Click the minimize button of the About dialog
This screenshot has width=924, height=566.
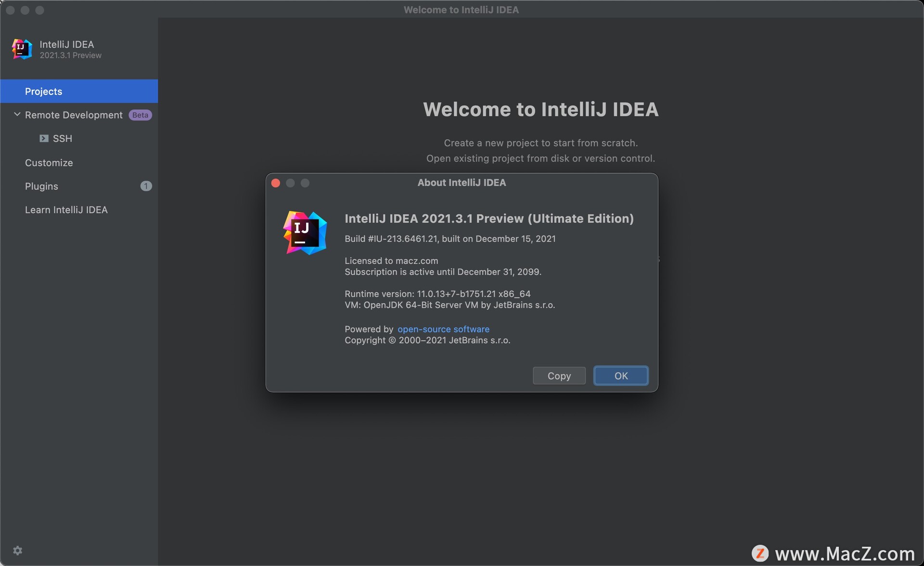pyautogui.click(x=290, y=183)
